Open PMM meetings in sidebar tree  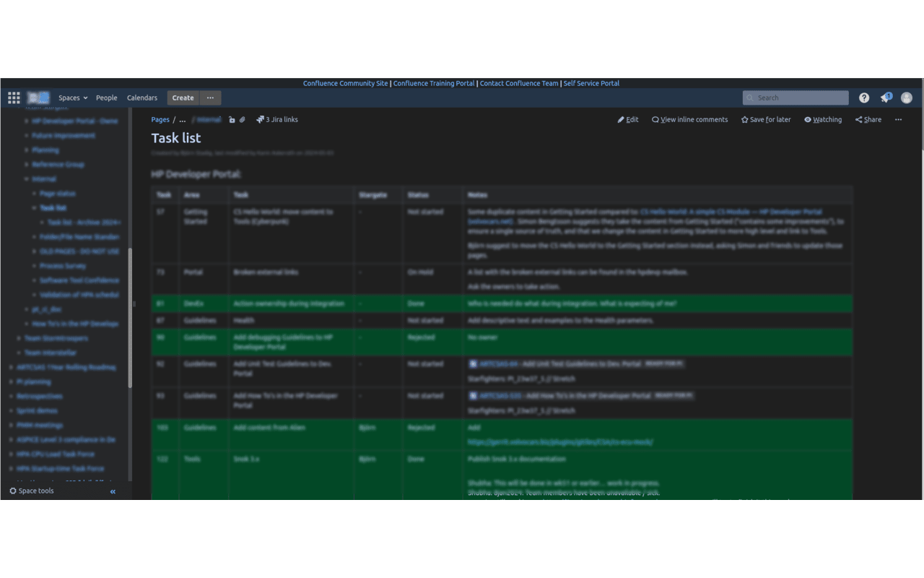click(x=40, y=425)
